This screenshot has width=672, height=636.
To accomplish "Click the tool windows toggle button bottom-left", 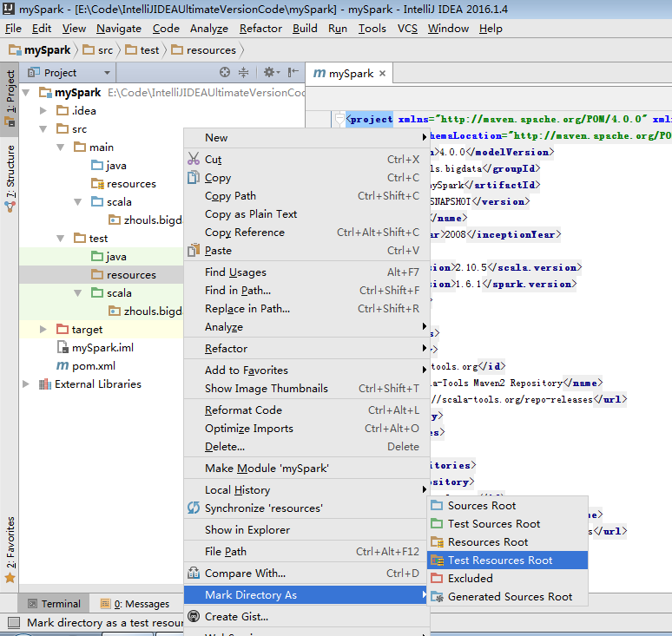I will [14, 623].
